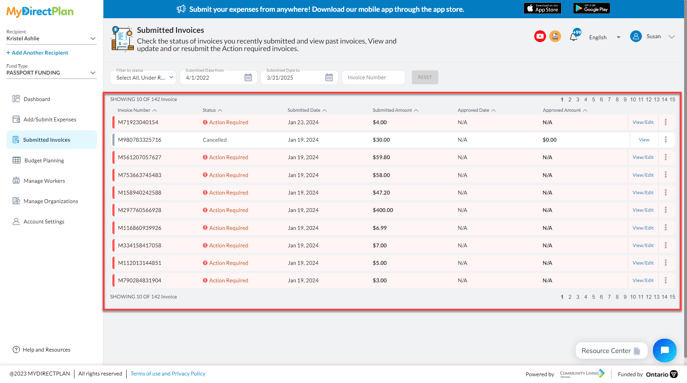Click the orange help guide icon
Image resolution: width=687 pixels, height=383 pixels.
click(x=555, y=36)
